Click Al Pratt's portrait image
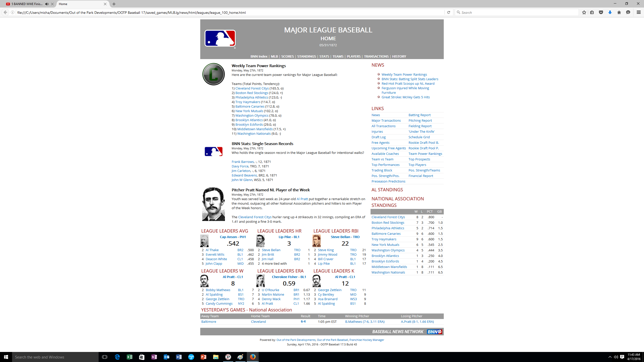The height and width of the screenshot is (362, 644). pyautogui.click(x=213, y=204)
